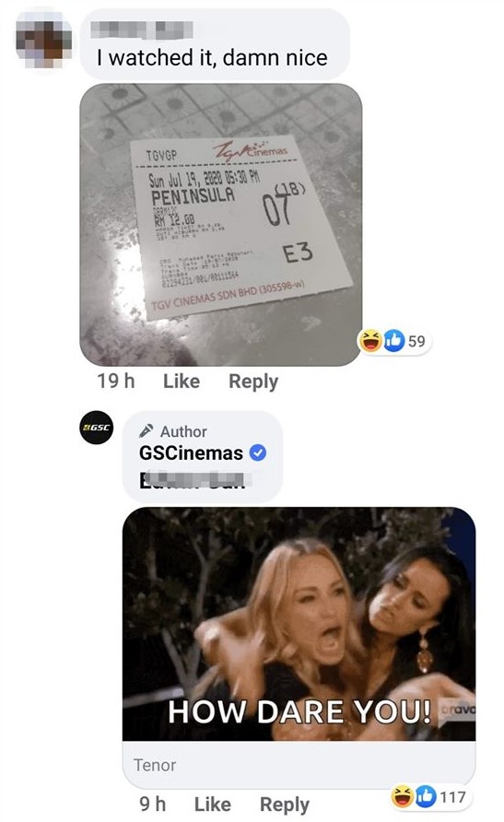
Task: Open the thumbs-up reaction with 59 count
Action: [394, 341]
